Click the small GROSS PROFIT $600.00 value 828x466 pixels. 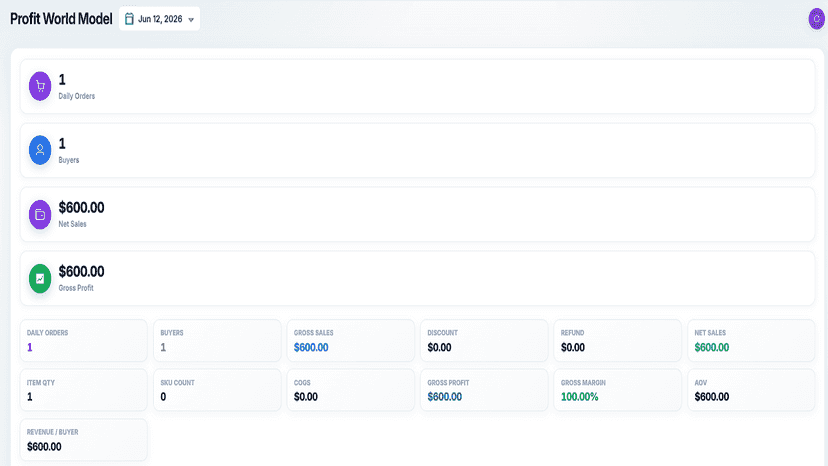[445, 397]
